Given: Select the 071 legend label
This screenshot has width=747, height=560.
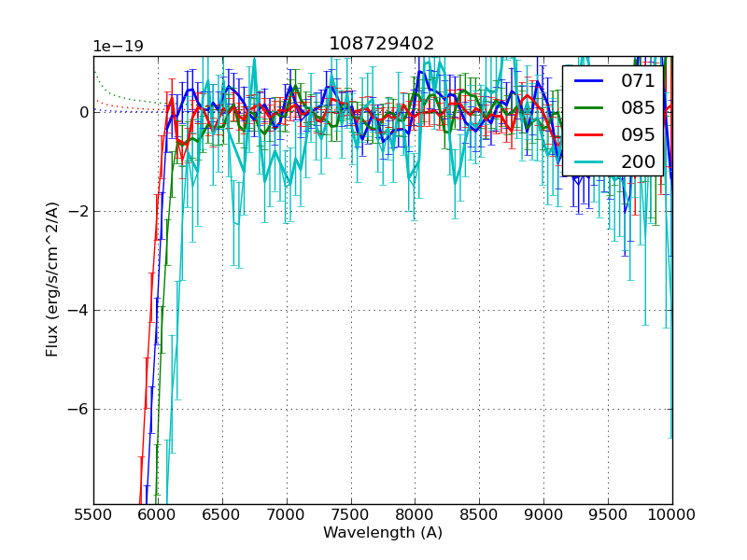Looking at the screenshot, I should click(x=638, y=81).
